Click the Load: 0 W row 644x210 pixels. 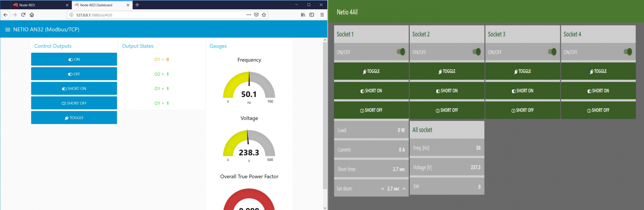[371, 130]
